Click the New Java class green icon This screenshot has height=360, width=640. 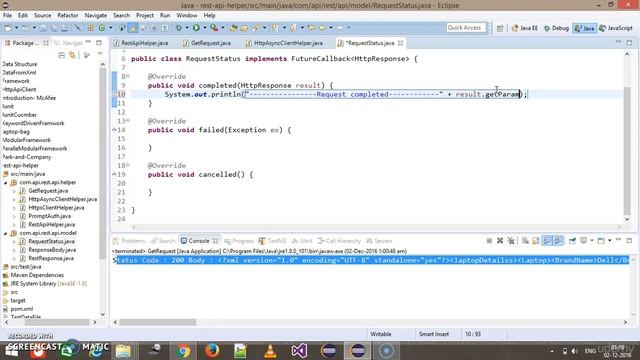[102, 28]
